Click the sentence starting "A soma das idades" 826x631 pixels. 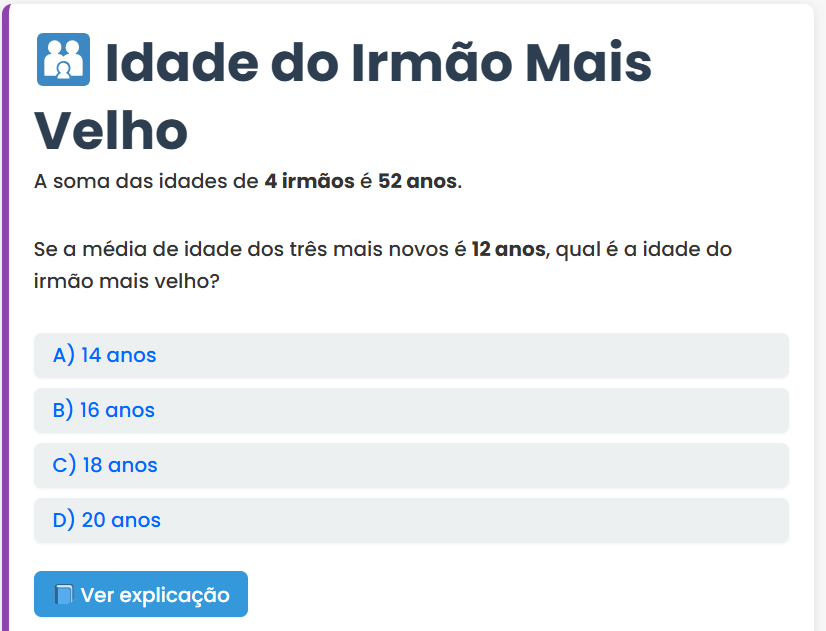tap(148, 182)
